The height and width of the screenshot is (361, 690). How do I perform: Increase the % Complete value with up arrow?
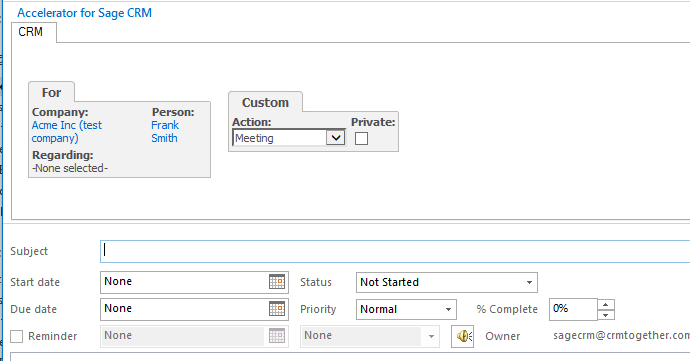tap(606, 304)
